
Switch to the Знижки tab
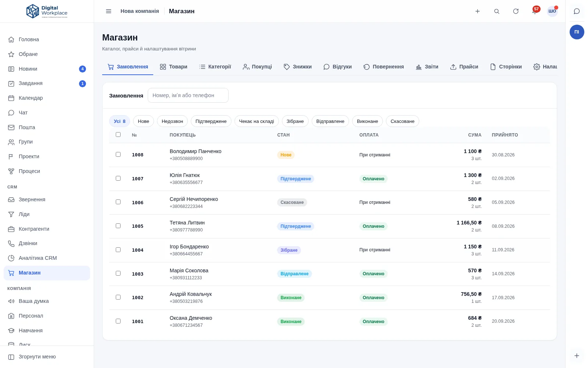pos(298,67)
